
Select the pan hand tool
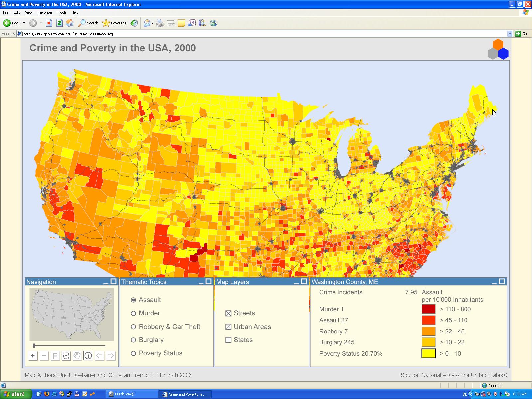coord(77,356)
